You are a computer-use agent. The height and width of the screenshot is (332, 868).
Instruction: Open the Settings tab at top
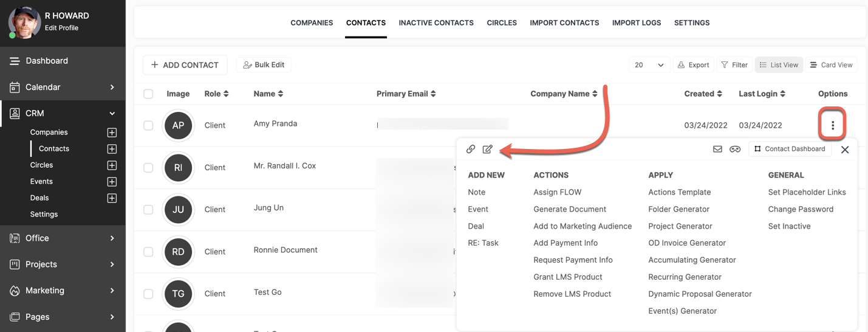[x=692, y=23]
